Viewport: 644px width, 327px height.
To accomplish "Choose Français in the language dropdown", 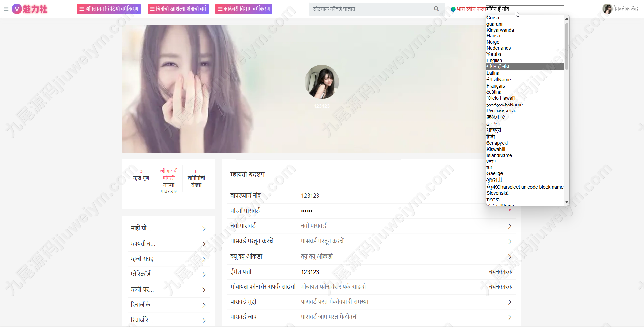I will pyautogui.click(x=496, y=86).
